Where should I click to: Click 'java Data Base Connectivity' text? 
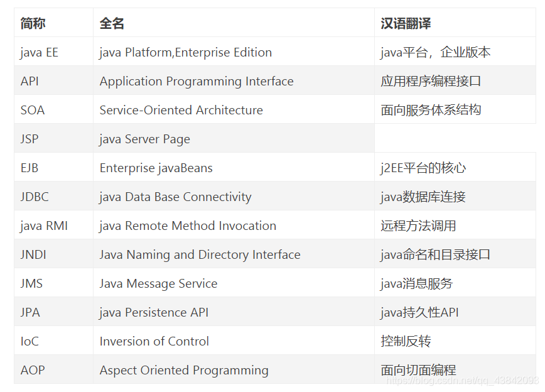175,197
